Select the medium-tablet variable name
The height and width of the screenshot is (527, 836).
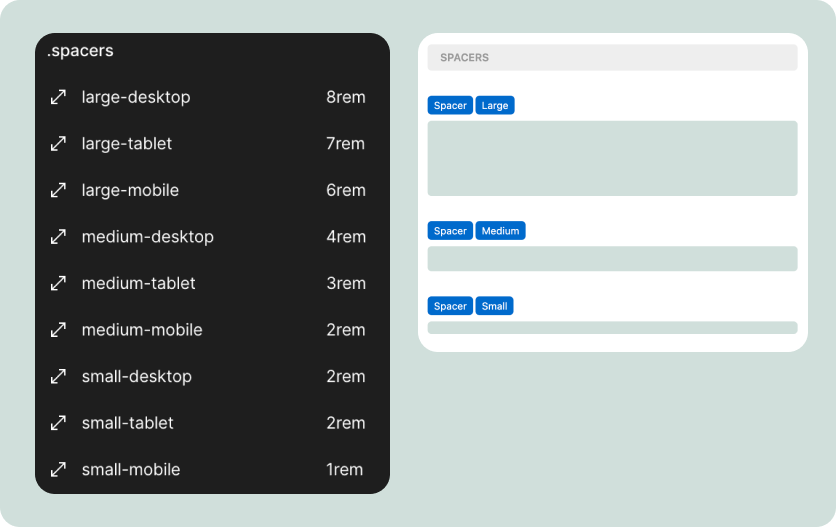[139, 283]
